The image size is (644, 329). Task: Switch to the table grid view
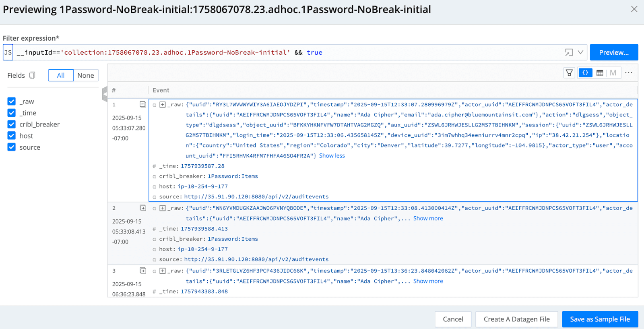(600, 73)
